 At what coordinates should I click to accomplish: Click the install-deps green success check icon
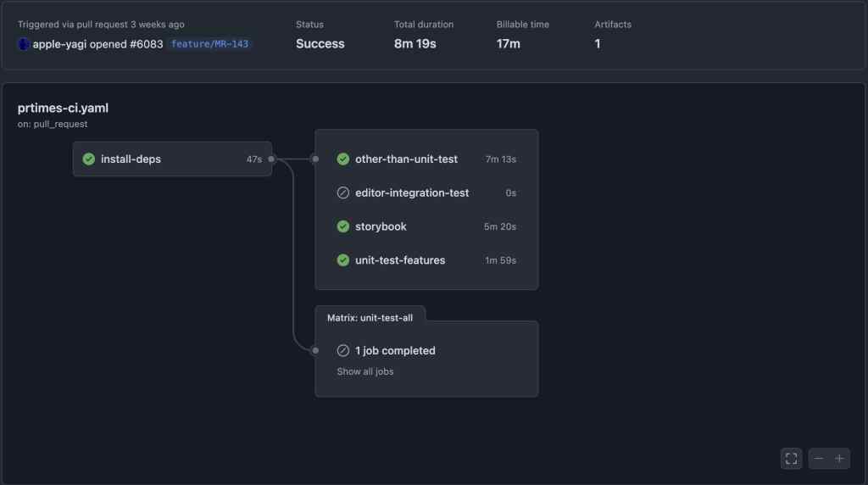point(88,159)
